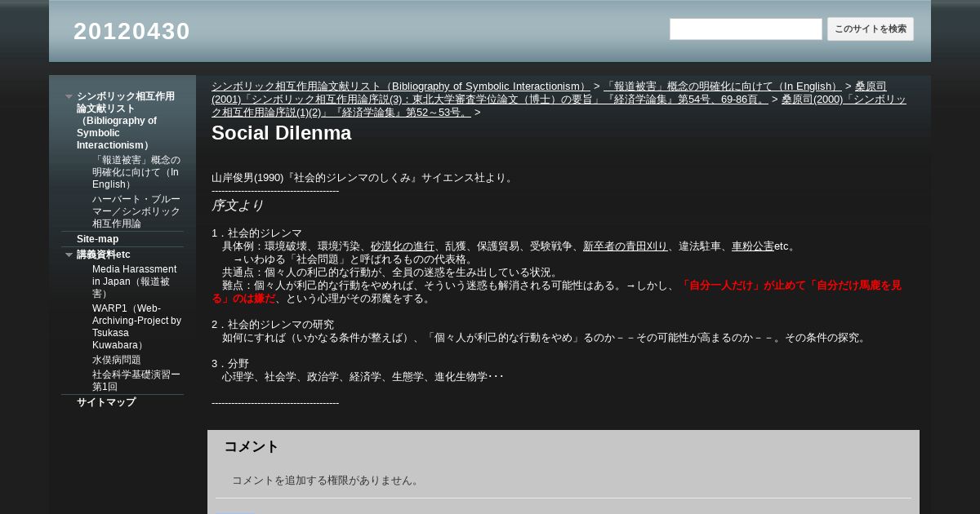Click the red text 「自分一人だけ」が止めて
The height and width of the screenshot is (514, 980).
point(742,286)
